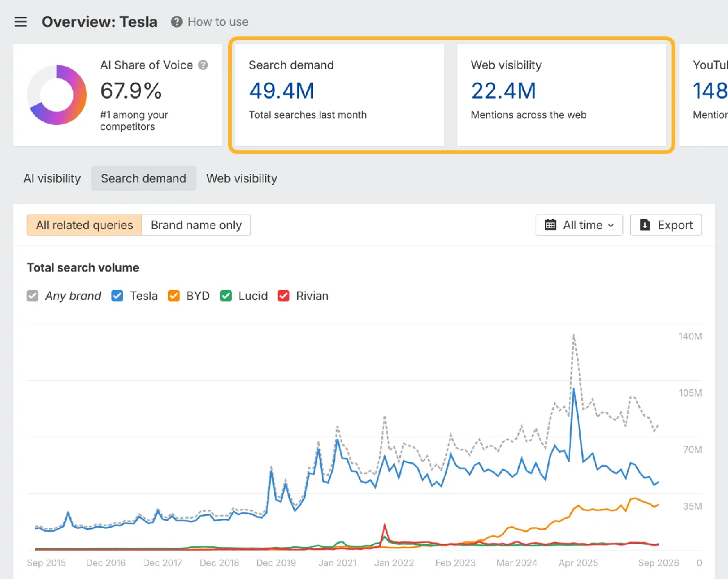The width and height of the screenshot is (728, 579).
Task: Open the Web visibility summary card
Action: click(561, 95)
